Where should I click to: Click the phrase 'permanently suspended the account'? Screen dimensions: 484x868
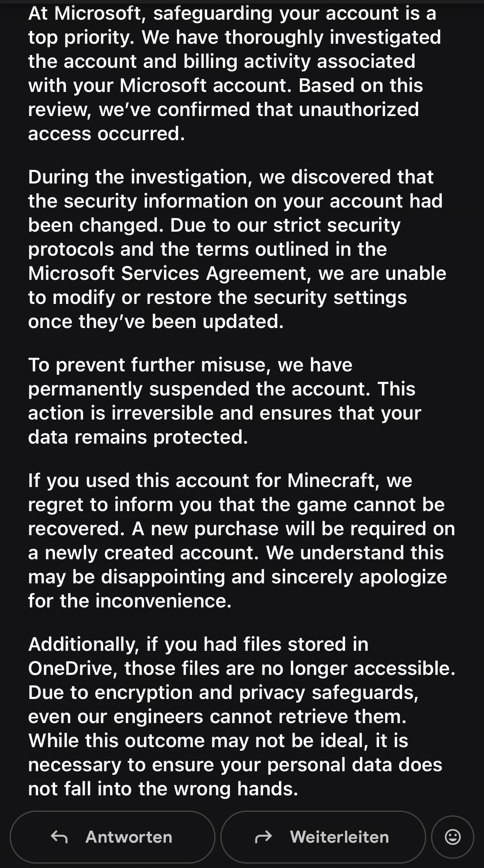coord(199,389)
